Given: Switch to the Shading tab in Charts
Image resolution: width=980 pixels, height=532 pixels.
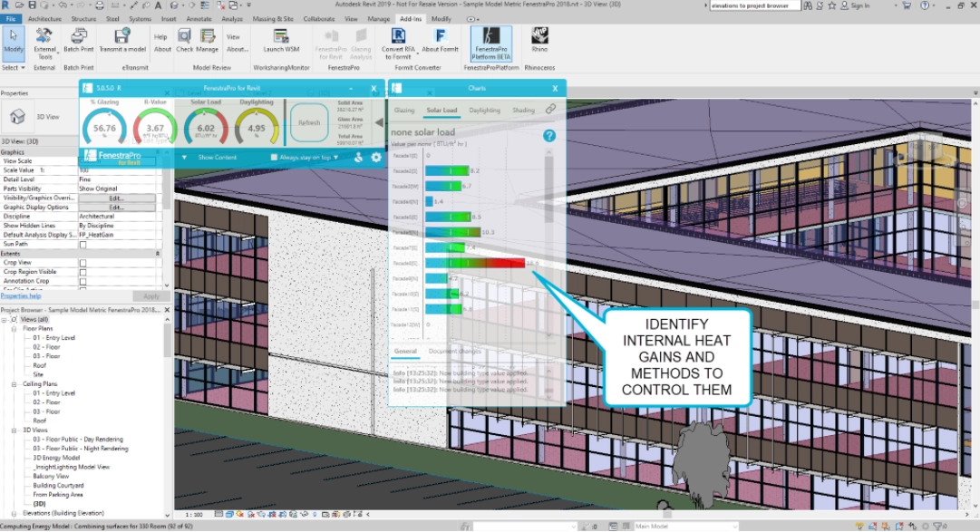Looking at the screenshot, I should [x=524, y=110].
